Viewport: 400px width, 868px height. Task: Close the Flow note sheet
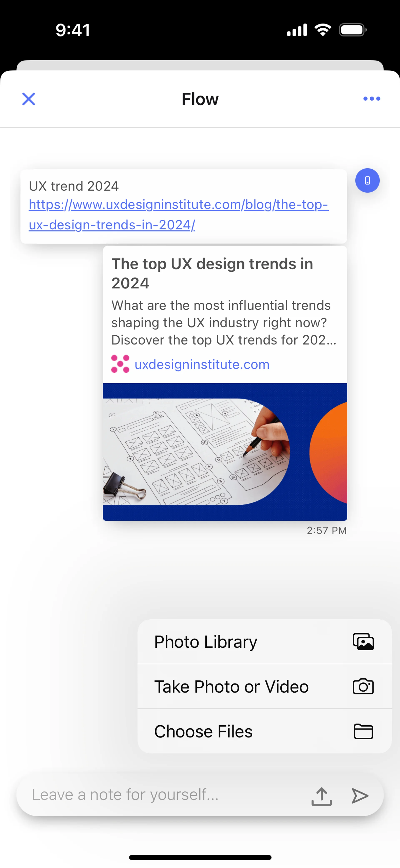pyautogui.click(x=29, y=99)
